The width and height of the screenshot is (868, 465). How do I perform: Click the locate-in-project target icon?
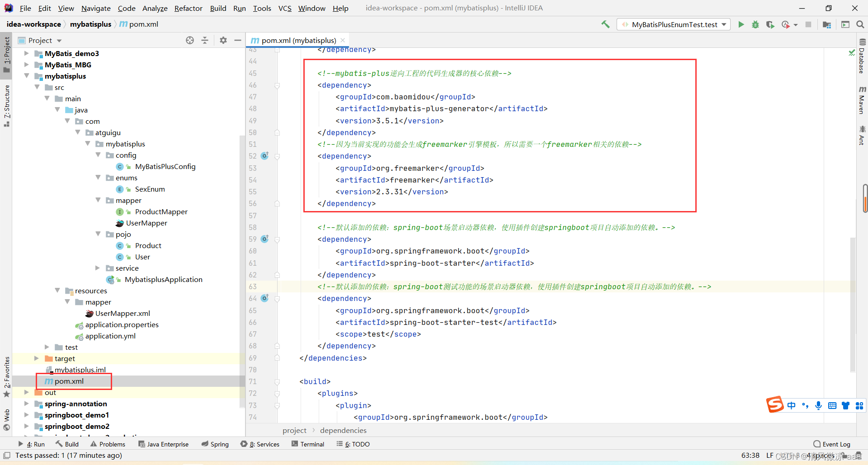tap(190, 40)
